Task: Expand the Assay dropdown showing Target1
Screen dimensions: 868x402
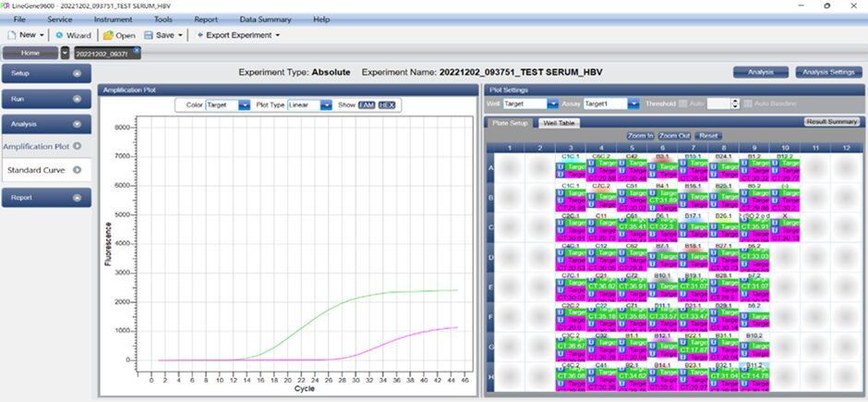Action: click(x=635, y=104)
